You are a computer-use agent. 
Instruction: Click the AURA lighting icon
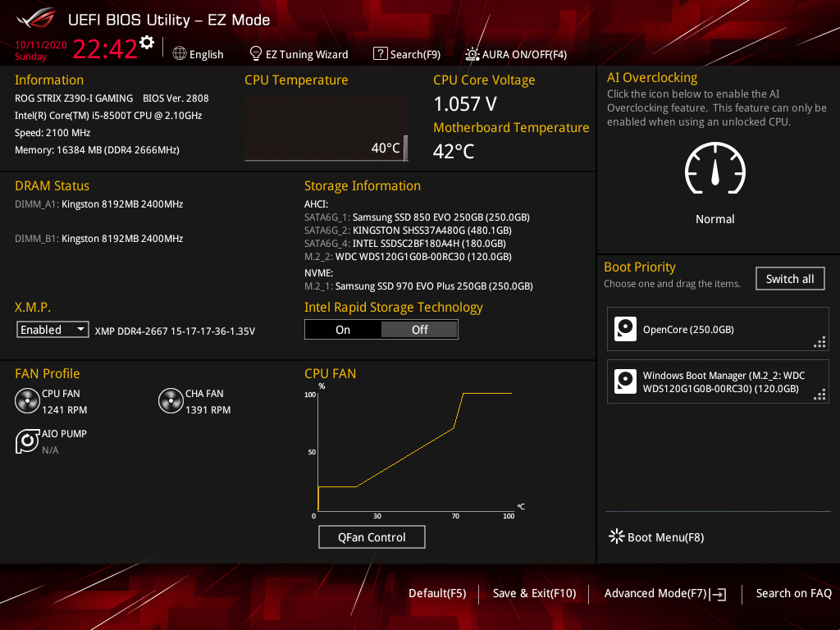pyautogui.click(x=472, y=54)
